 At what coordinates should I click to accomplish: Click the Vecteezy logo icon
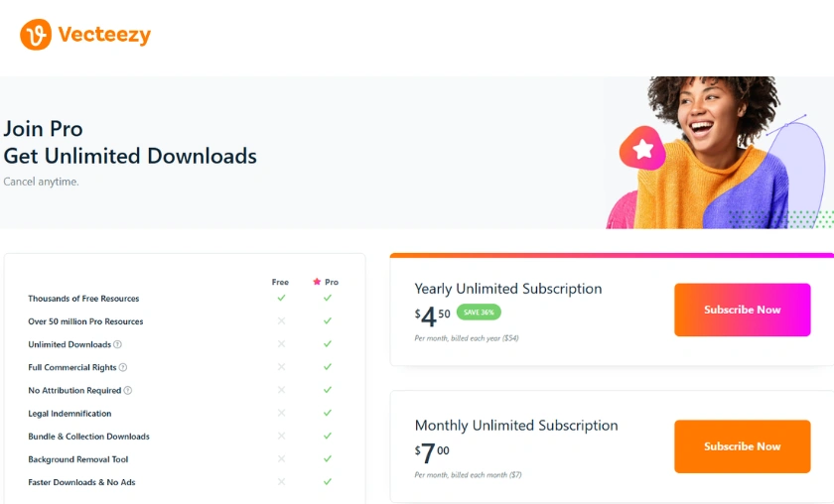click(36, 35)
